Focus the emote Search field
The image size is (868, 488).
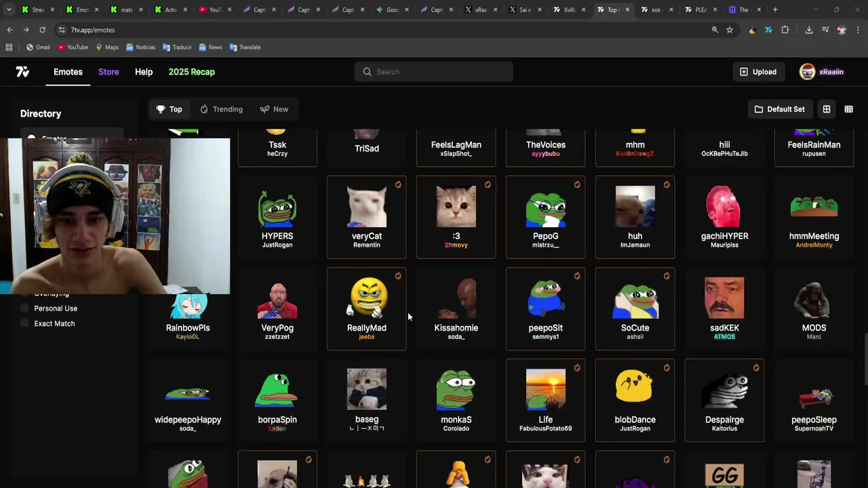[x=434, y=72]
